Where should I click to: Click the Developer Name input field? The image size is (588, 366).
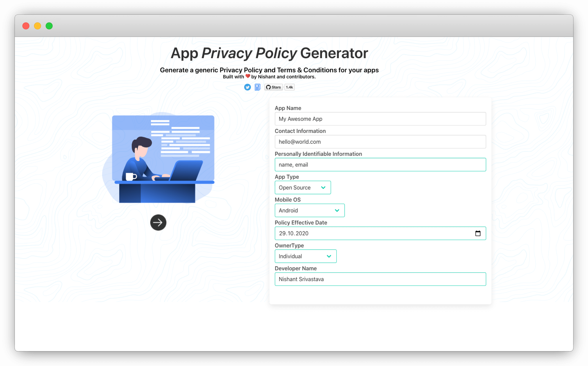pyautogui.click(x=379, y=279)
